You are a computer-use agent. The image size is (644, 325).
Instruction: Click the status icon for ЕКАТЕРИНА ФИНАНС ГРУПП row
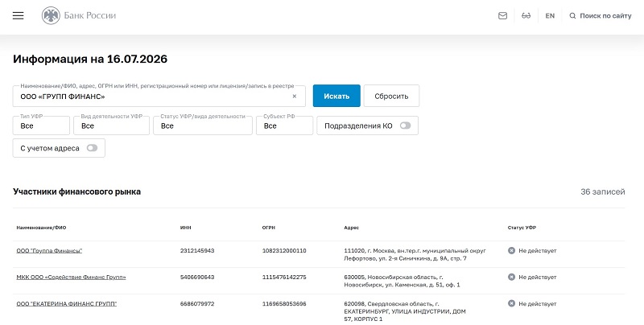tap(511, 303)
